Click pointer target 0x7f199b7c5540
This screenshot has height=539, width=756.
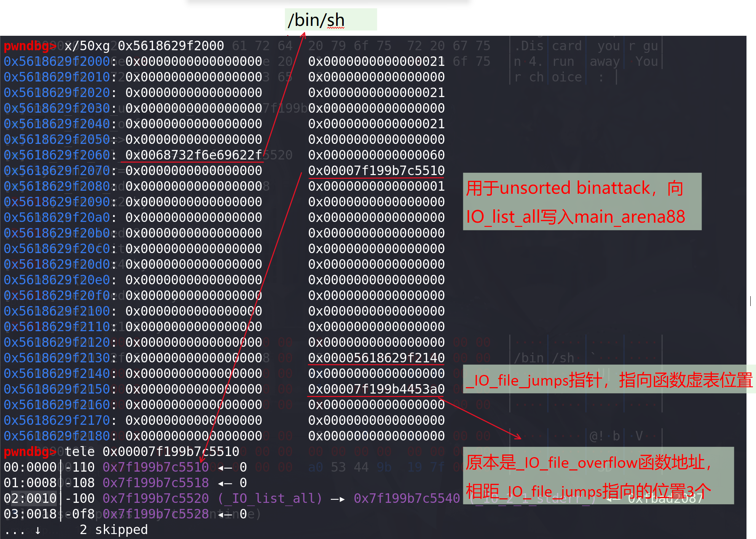(407, 498)
